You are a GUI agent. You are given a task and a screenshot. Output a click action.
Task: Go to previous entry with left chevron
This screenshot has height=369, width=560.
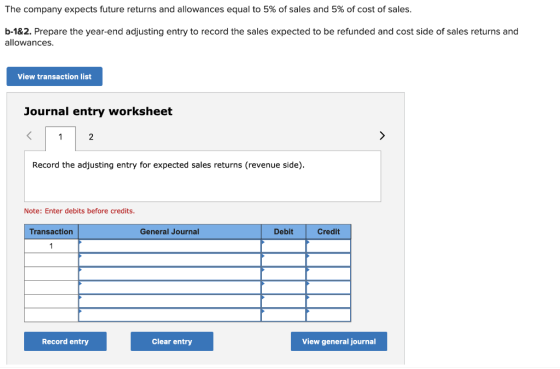pyautogui.click(x=29, y=136)
